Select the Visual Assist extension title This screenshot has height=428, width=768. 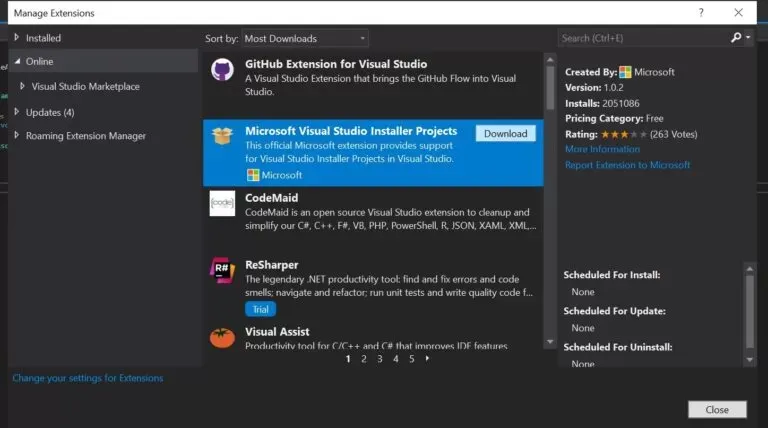click(x=277, y=332)
